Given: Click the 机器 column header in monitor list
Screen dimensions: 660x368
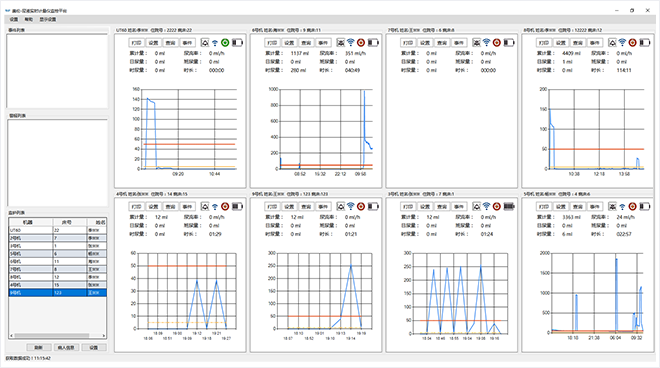Looking at the screenshot, I should [x=28, y=222].
